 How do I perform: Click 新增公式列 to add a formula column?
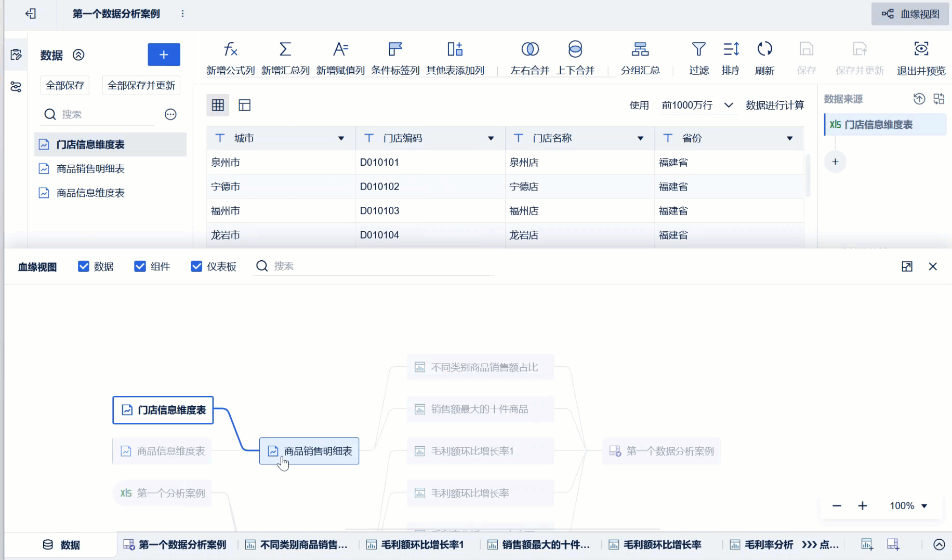point(230,58)
